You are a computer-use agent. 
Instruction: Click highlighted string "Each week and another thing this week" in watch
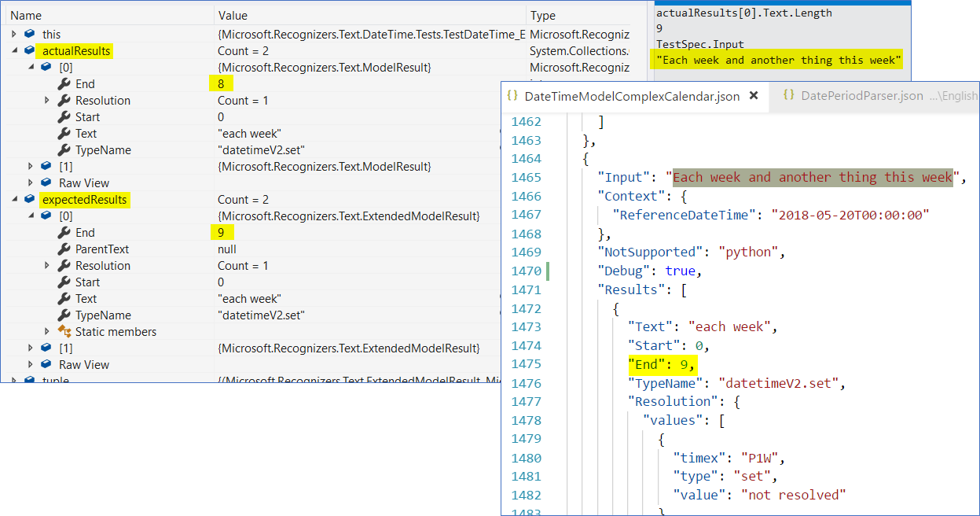pyautogui.click(x=779, y=60)
